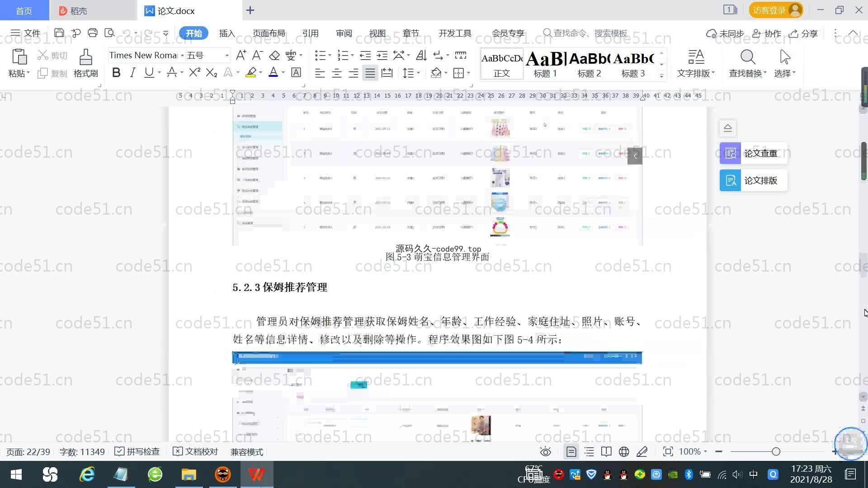The image size is (868, 488).
Task: Click the character border icon
Action: tap(296, 73)
